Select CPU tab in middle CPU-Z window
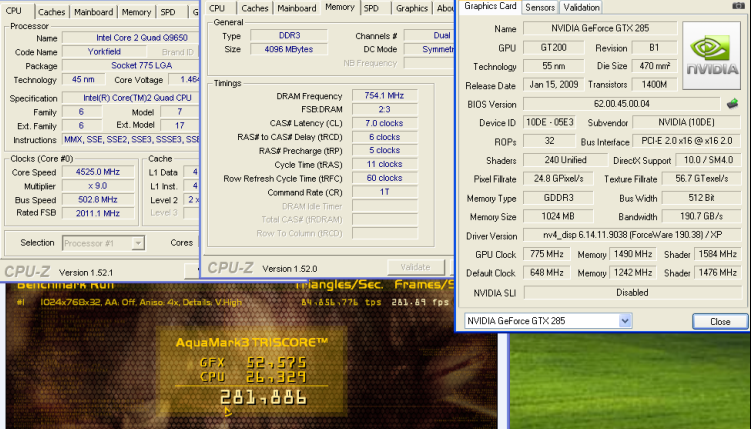This screenshot has height=429, width=751. click(217, 8)
